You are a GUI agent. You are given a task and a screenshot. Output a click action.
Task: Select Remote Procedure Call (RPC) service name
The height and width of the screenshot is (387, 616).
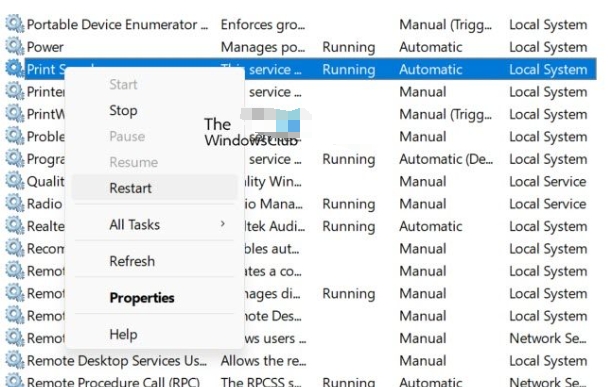tap(113, 381)
